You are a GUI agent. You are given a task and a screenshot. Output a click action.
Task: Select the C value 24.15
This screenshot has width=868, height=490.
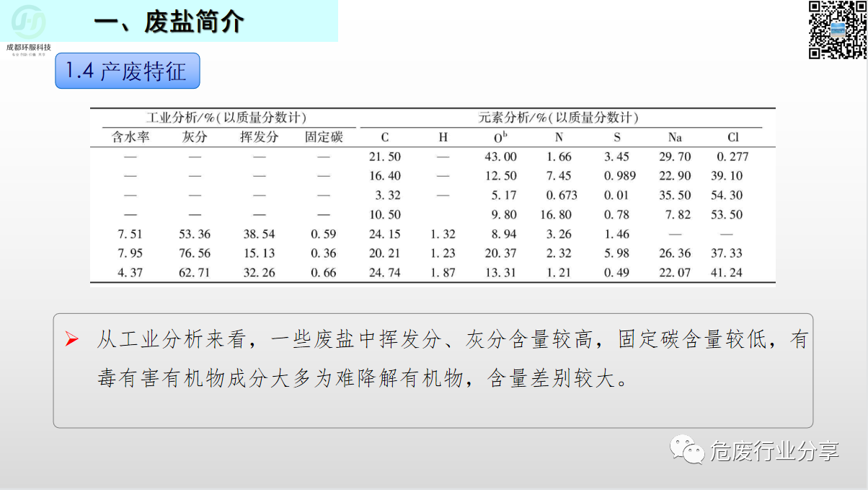384,235
